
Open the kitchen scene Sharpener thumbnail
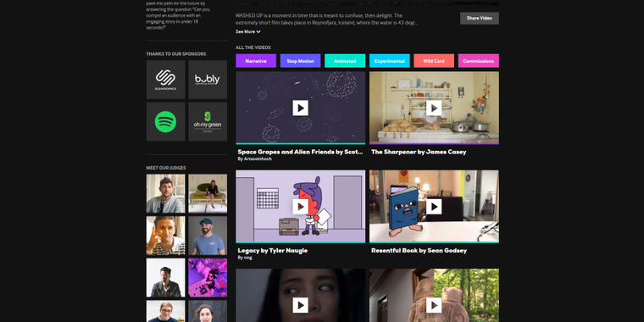pyautogui.click(x=434, y=108)
